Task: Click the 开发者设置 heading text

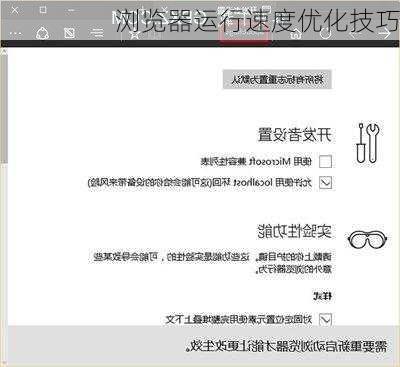Action: point(295,135)
